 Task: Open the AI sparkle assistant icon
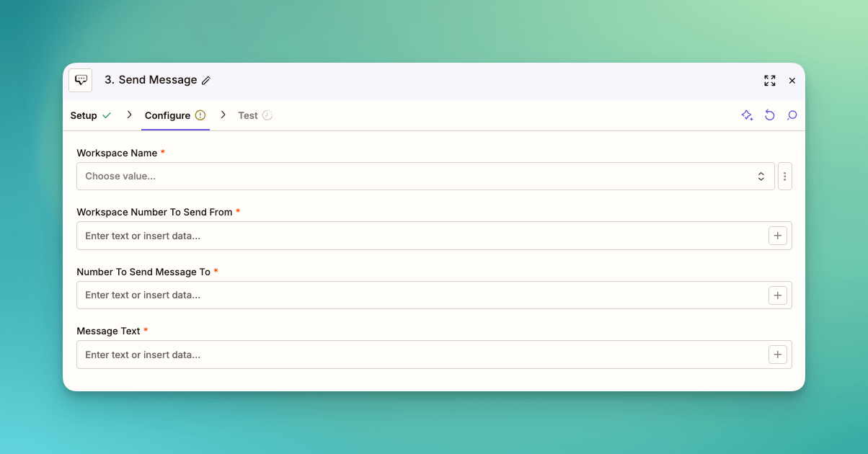tap(748, 115)
